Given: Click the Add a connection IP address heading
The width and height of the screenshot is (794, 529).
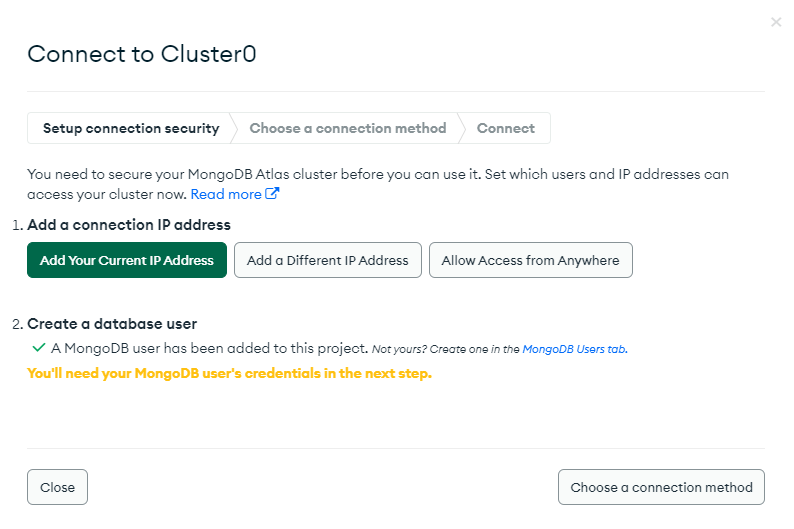Looking at the screenshot, I should [x=129, y=225].
